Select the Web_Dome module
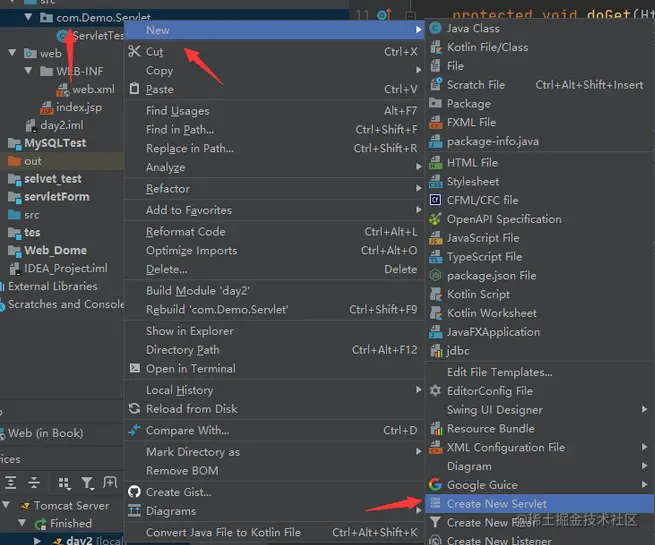Viewport: 655px width, 545px height. (x=56, y=251)
